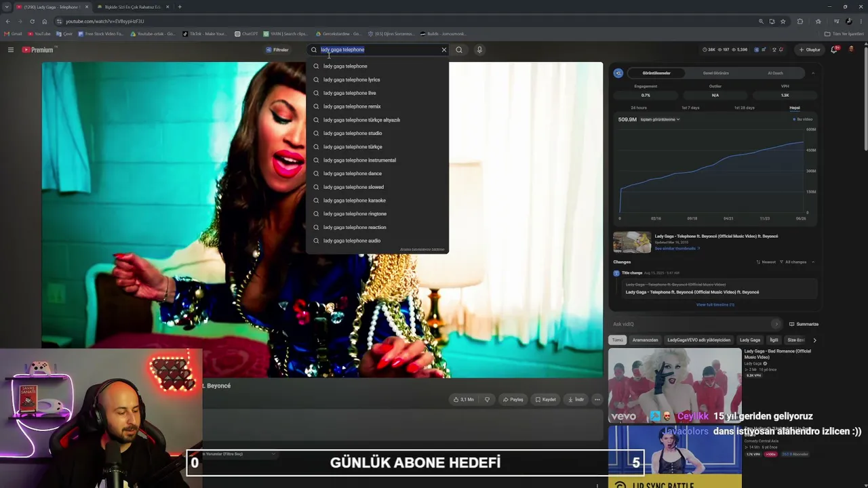Choose suggestion "lady gaga telephone instrumental"
The height and width of the screenshot is (488, 868).
coord(377,160)
